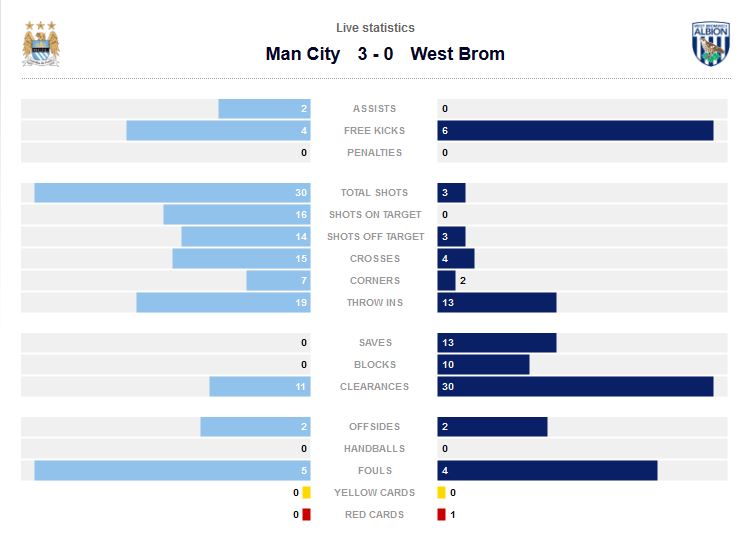Click West Brom's red card icon
The image size is (750, 540).
point(441,515)
